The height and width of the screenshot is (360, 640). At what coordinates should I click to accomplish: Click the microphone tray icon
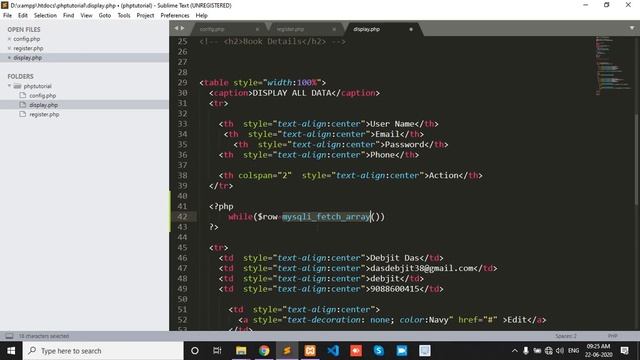pyautogui.click(x=526, y=351)
